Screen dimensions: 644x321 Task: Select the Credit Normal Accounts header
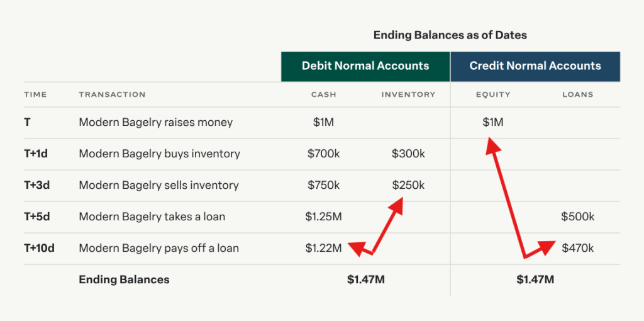(x=535, y=66)
